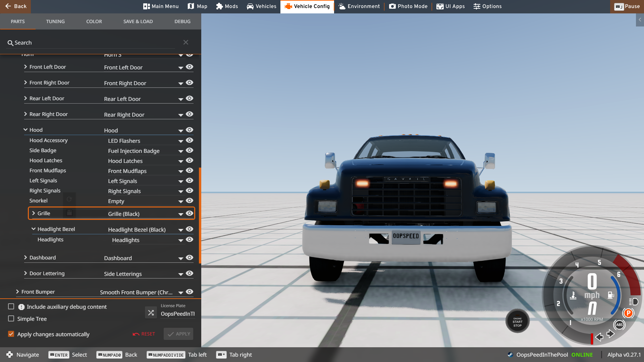The width and height of the screenshot is (644, 362).
Task: Open Photo Mode from the top bar
Action: pyautogui.click(x=408, y=6)
